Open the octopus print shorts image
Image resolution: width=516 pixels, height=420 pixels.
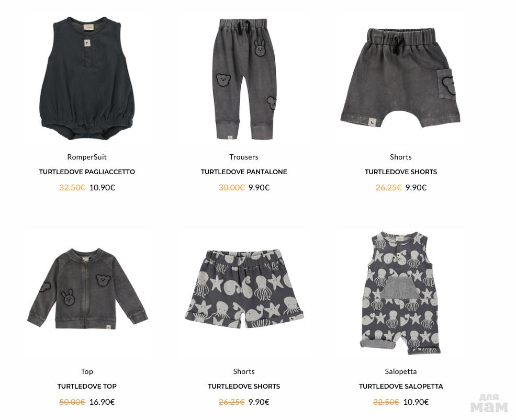pos(244,289)
